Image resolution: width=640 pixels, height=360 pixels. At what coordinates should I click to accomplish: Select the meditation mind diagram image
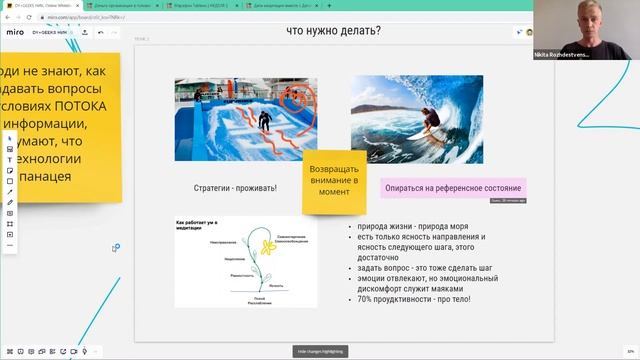click(x=246, y=262)
